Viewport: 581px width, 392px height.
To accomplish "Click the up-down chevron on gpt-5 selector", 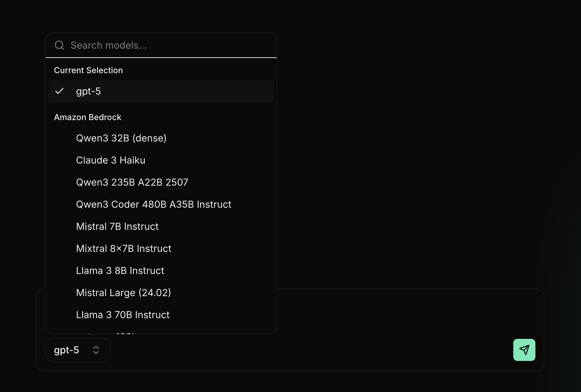I will (x=96, y=350).
